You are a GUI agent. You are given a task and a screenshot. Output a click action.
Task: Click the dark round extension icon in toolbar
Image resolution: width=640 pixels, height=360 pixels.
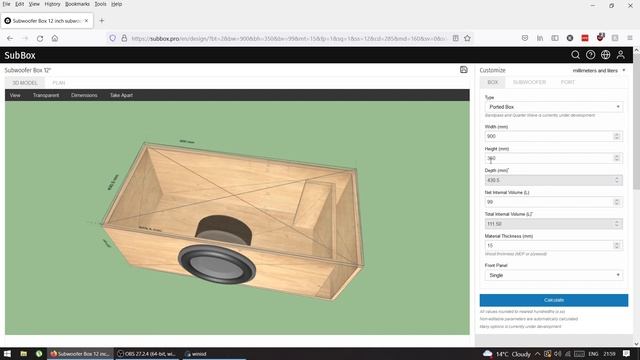point(570,38)
